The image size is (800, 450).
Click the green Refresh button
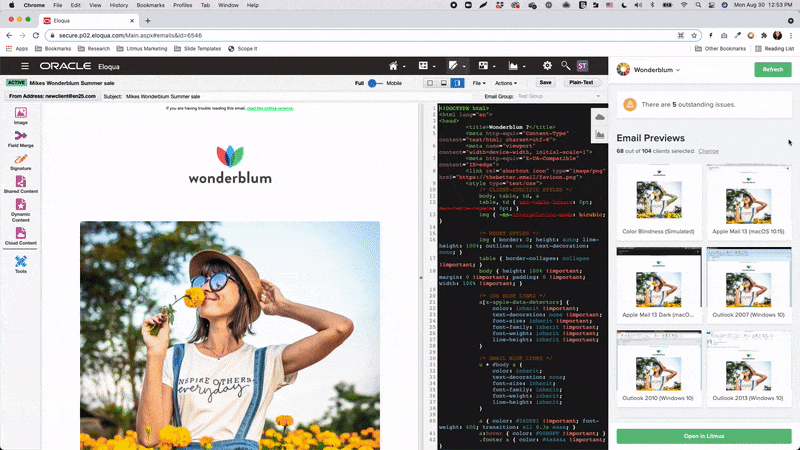pyautogui.click(x=772, y=69)
